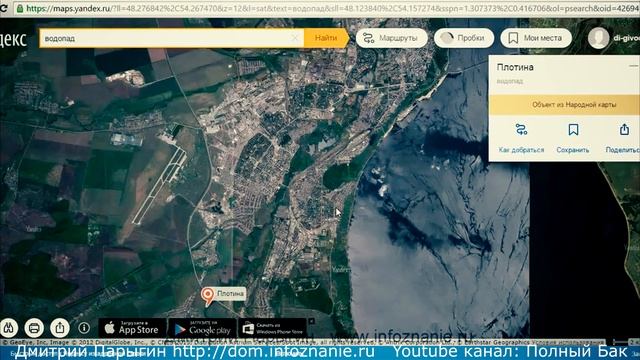The image size is (640, 360).
Task: Collapse the Плотина info card
Action: pyautogui.click(x=633, y=66)
